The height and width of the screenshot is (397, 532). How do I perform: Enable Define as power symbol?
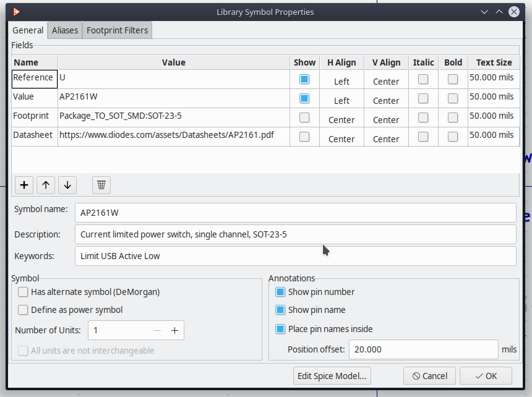point(24,310)
